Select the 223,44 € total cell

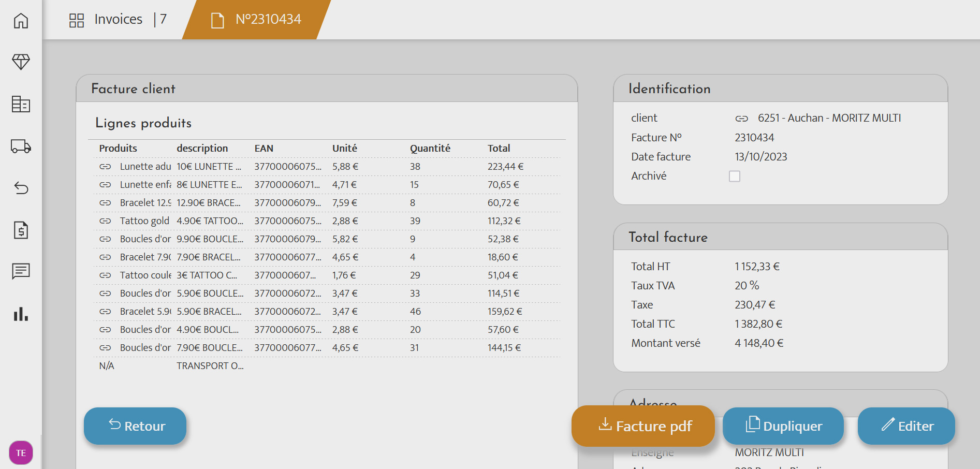tap(505, 166)
